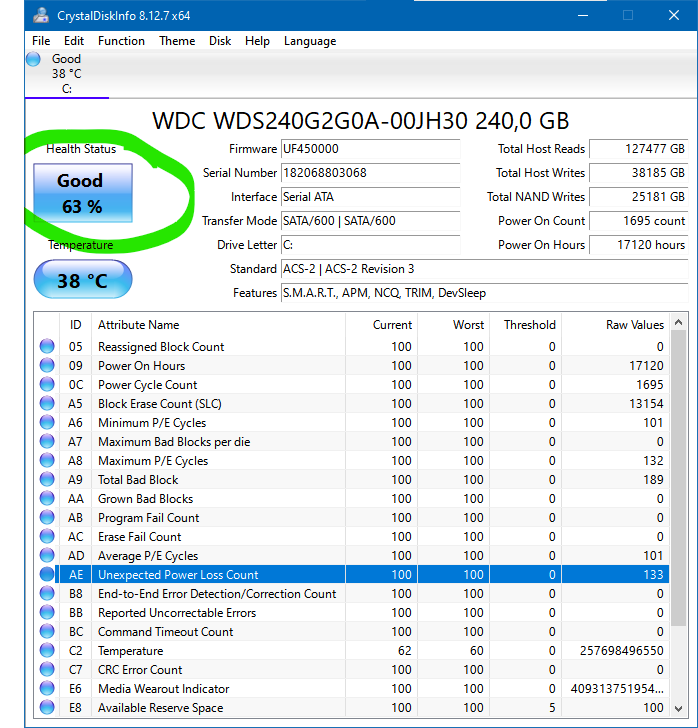
Task: Click the drive title WDC WDS240G2G0A-00JH30
Action: point(360,121)
